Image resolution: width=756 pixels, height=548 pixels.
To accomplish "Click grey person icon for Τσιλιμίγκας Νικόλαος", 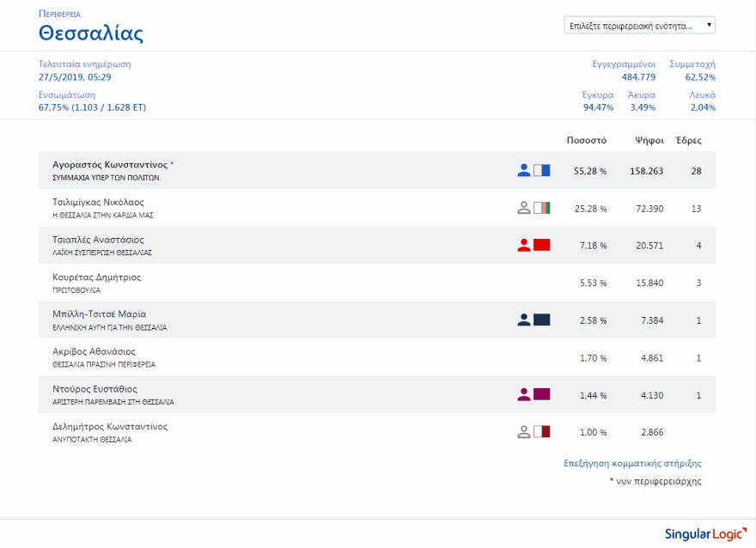I will (x=524, y=208).
